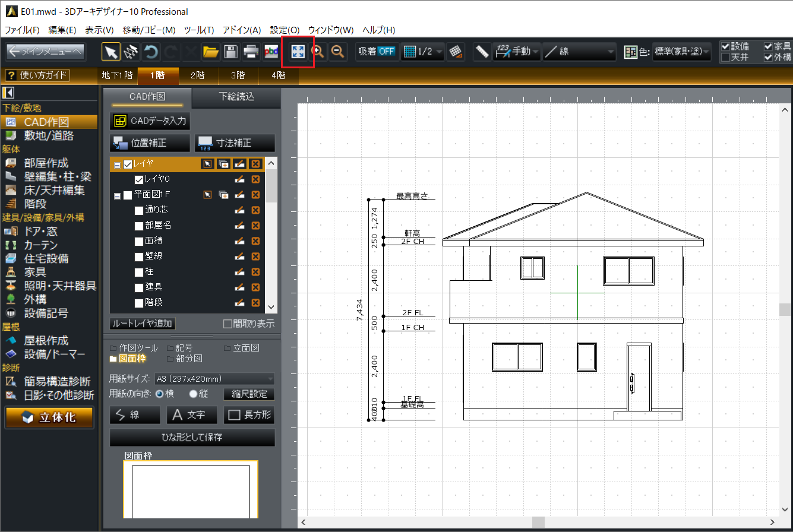Select 縦 paper orientation radio button
The height and width of the screenshot is (532, 793).
[x=193, y=394]
